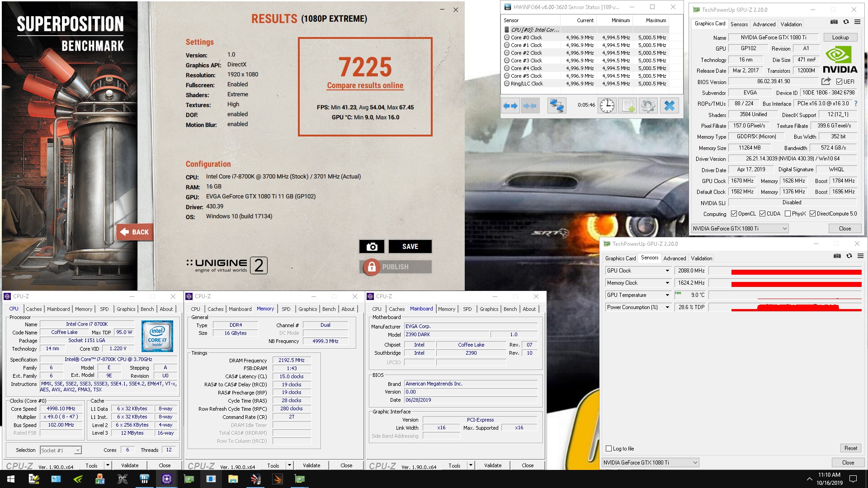Viewport: 868px width, 488px height.
Task: Click HWiNFO collapse columns arrows button
Action: pyautogui.click(x=529, y=106)
